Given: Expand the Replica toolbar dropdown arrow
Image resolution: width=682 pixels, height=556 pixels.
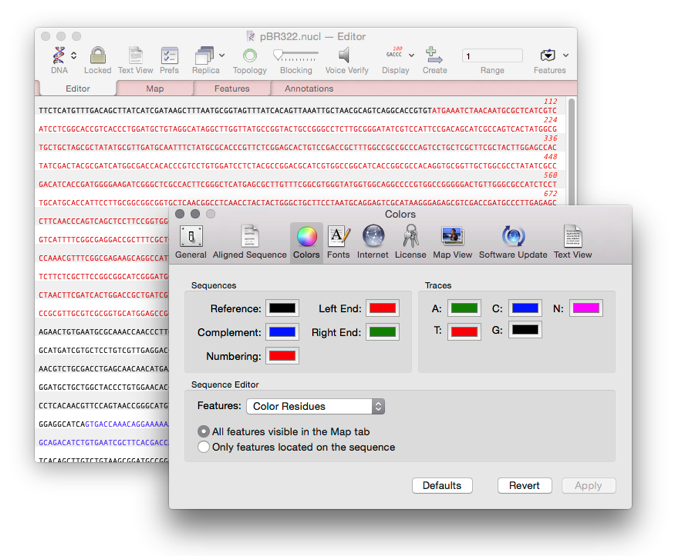Looking at the screenshot, I should [222, 56].
